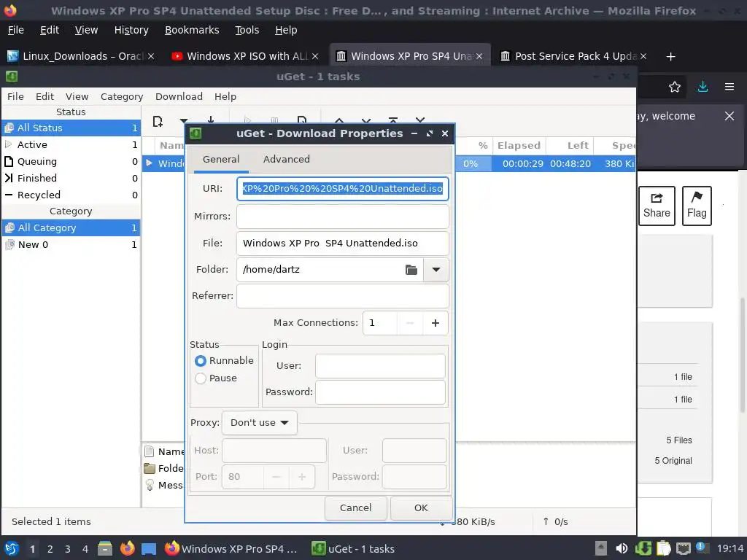Viewport: 747px width, 560px height.
Task: Switch to Windows XP Pro SP4 taskbar button
Action: [231, 549]
